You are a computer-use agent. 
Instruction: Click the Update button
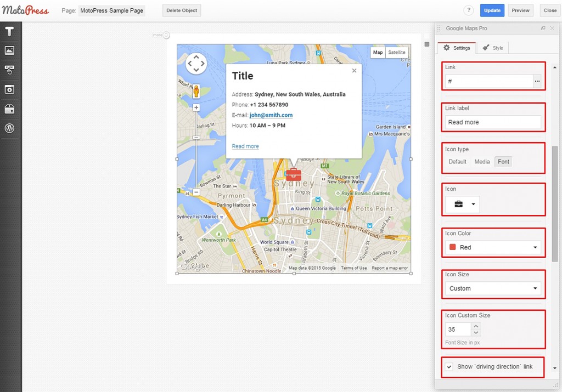pyautogui.click(x=492, y=10)
